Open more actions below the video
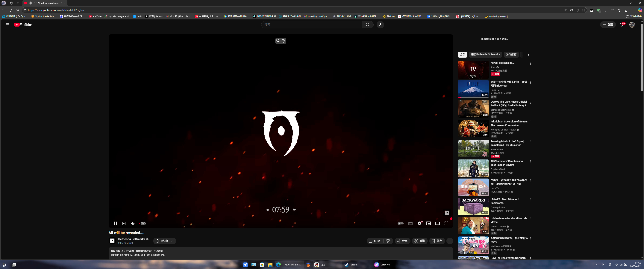This screenshot has height=269, width=644. [450, 241]
